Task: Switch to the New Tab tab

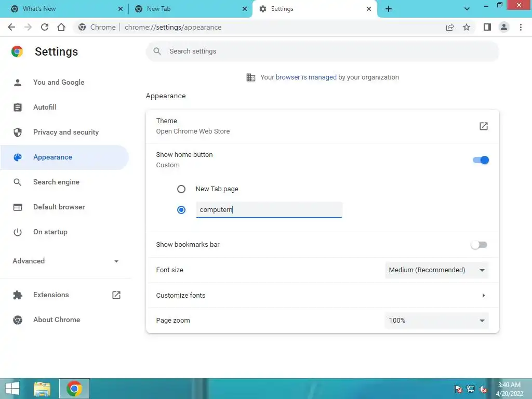Action: [x=191, y=9]
